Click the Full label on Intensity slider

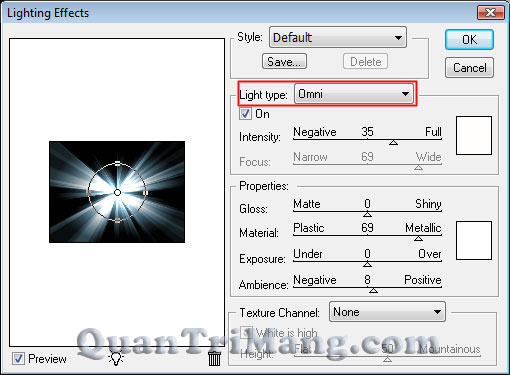pos(433,132)
